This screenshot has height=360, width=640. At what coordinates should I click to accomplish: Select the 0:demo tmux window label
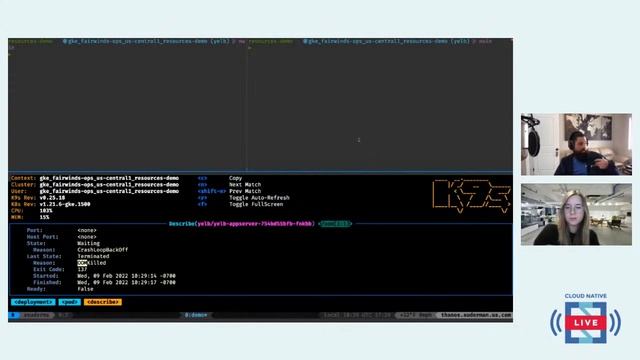[196, 316]
